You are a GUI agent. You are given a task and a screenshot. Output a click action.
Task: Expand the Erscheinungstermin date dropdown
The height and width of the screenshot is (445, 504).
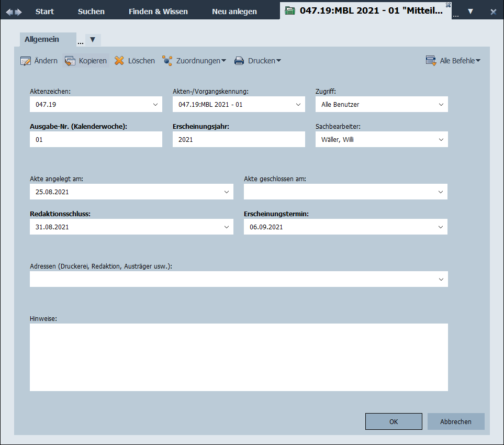pyautogui.click(x=441, y=227)
